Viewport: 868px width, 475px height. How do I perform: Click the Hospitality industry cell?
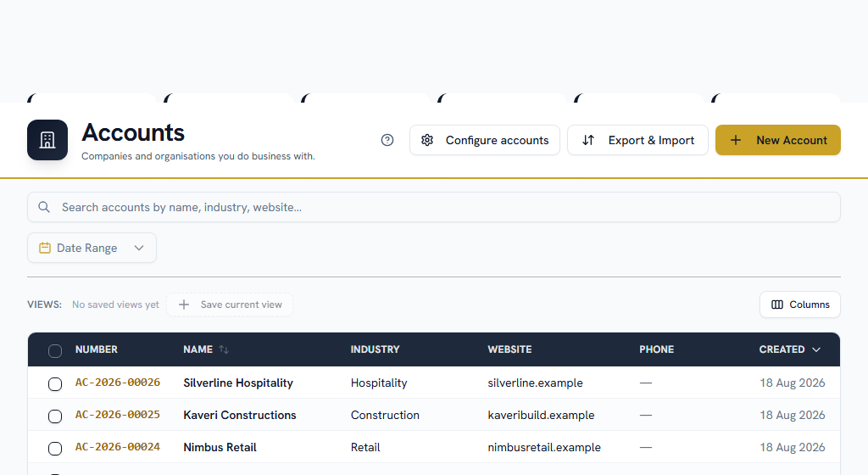(x=379, y=383)
